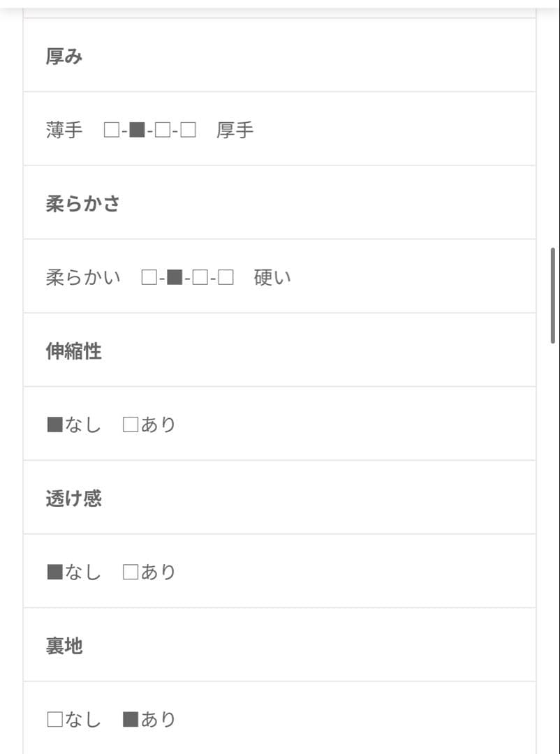This screenshot has height=754, width=560.
Task: Select the last square beside 硬い
Action: (226, 278)
